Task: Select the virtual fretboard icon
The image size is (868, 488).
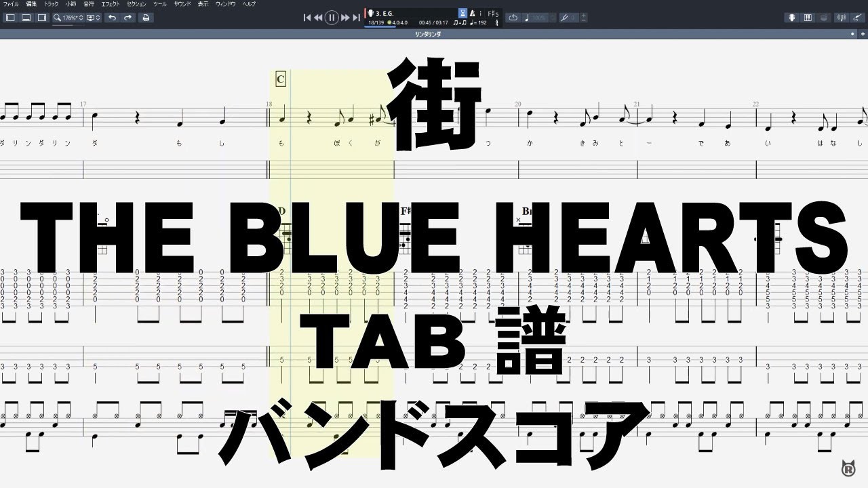Action: (792, 17)
